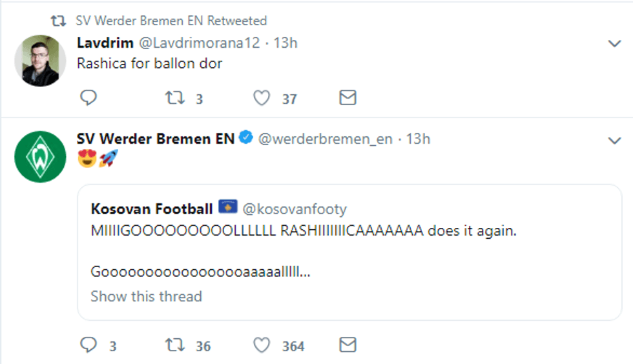Open the @Lavdrimorana12 handle
This screenshot has width=633, height=364.
198,43
